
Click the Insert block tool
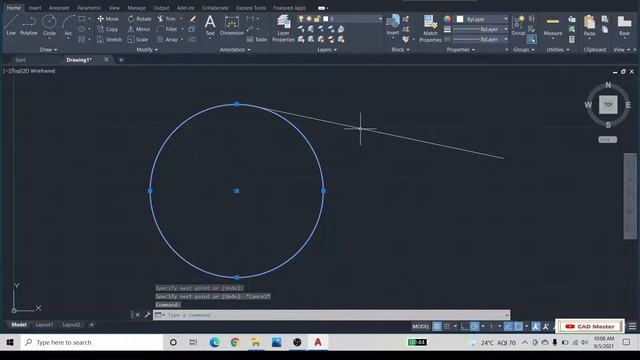393,24
